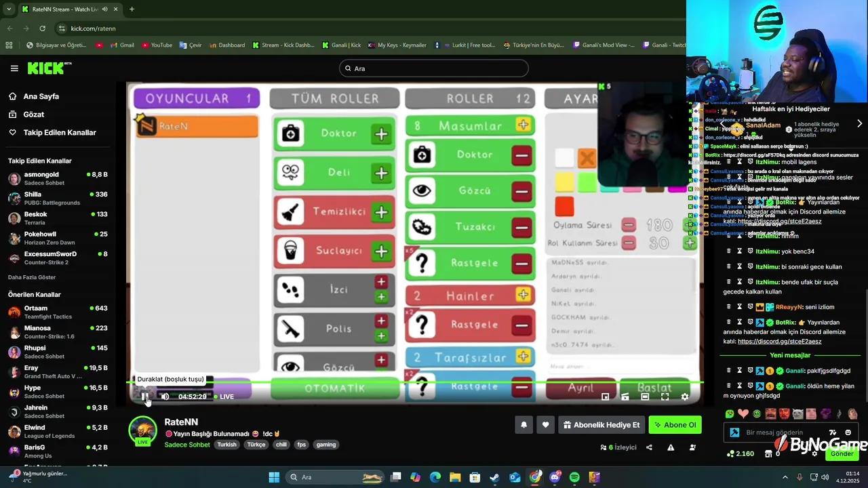This screenshot has height=488, width=868.
Task: Insert the pink heart quick emote
Action: (743, 413)
